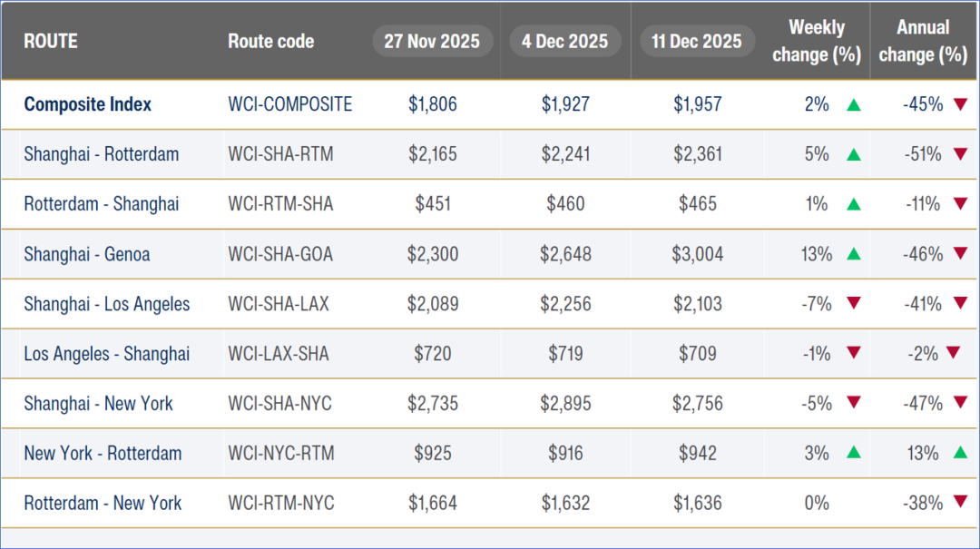Select the 27 Nov 2025 date pill
980x549 pixels.
click(433, 42)
